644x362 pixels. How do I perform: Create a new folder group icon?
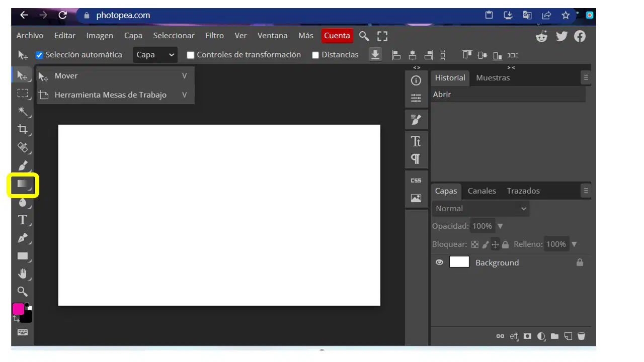[x=554, y=336]
